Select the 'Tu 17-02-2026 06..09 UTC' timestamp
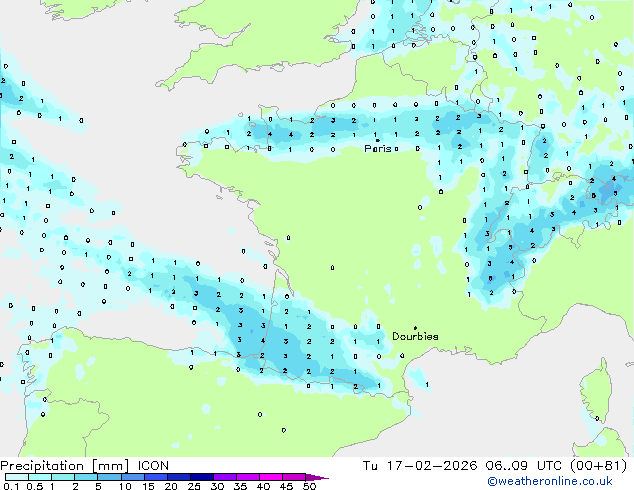Screen dimensions: 634x490 [x=464, y=466]
